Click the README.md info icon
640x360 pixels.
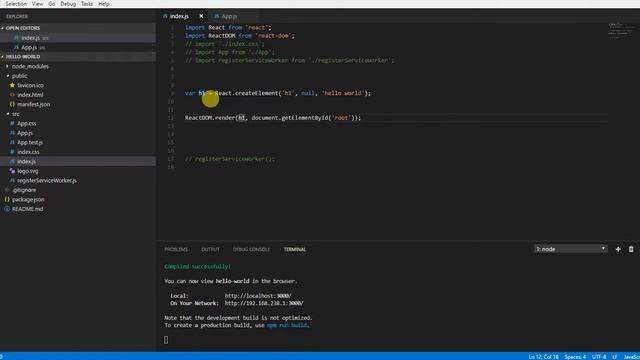coord(7,209)
